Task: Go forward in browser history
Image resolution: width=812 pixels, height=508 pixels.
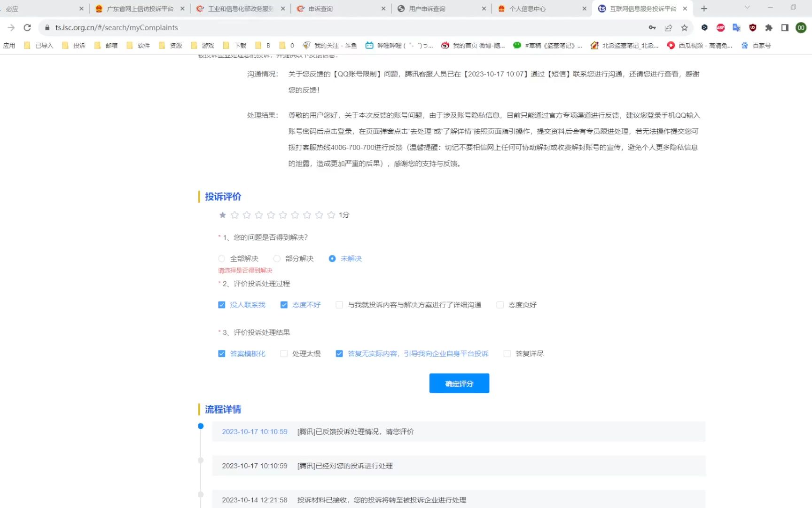Action: (11, 28)
